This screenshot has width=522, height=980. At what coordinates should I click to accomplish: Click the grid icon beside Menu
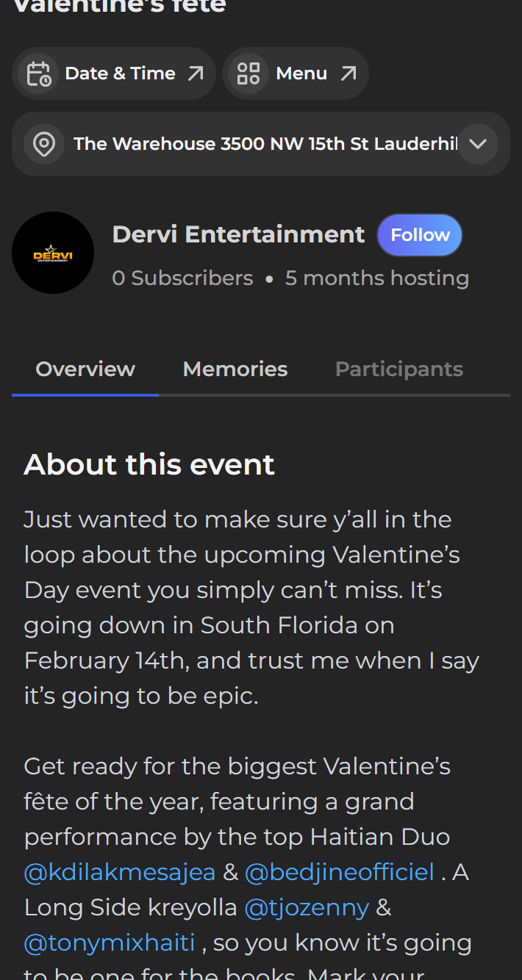click(x=249, y=73)
